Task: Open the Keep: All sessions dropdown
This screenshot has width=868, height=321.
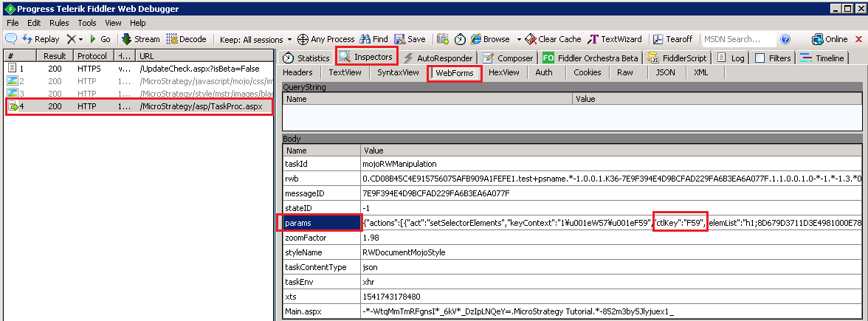Action: coord(255,39)
